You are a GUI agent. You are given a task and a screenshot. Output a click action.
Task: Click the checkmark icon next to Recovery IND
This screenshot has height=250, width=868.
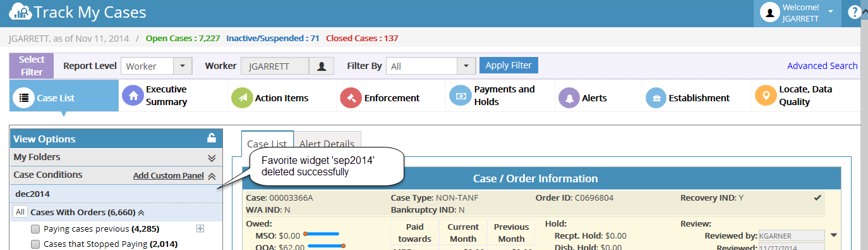pos(817,198)
